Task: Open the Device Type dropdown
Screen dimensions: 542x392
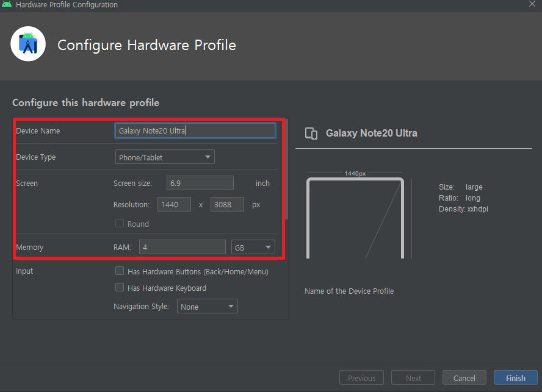Action: click(165, 157)
